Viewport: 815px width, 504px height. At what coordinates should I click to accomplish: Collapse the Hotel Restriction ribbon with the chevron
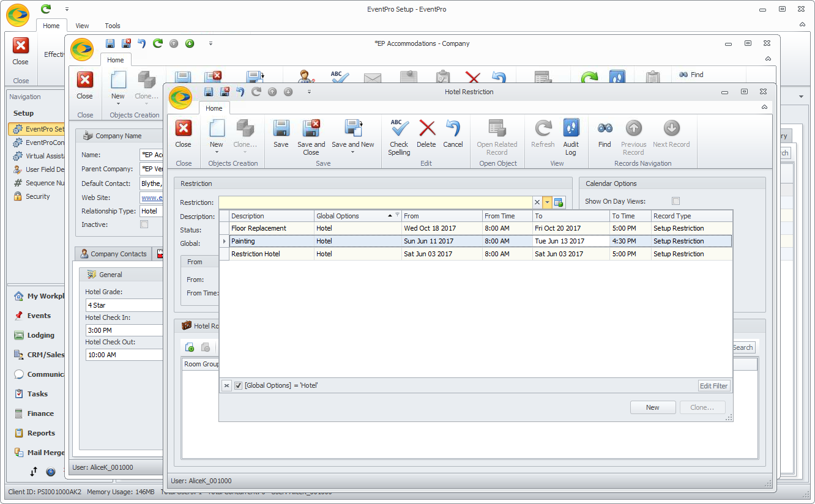coord(764,107)
